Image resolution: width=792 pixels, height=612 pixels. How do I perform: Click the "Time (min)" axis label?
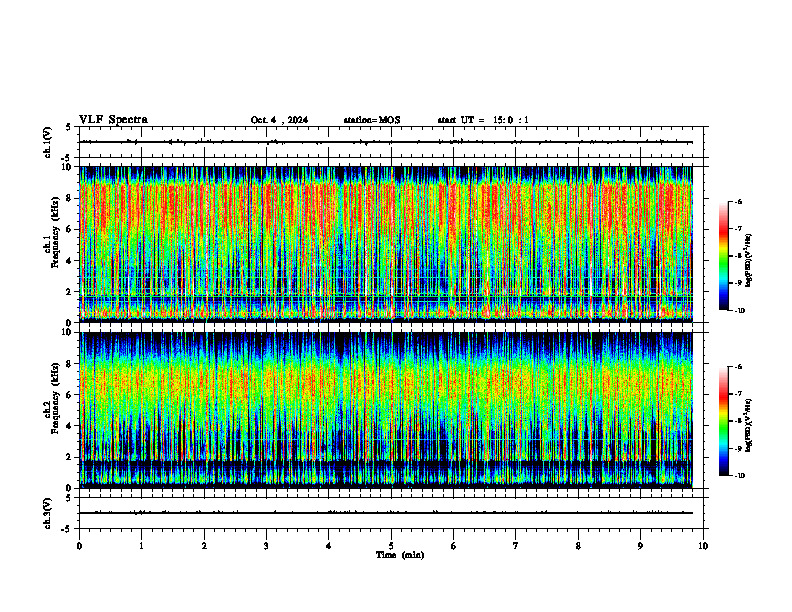(x=400, y=555)
